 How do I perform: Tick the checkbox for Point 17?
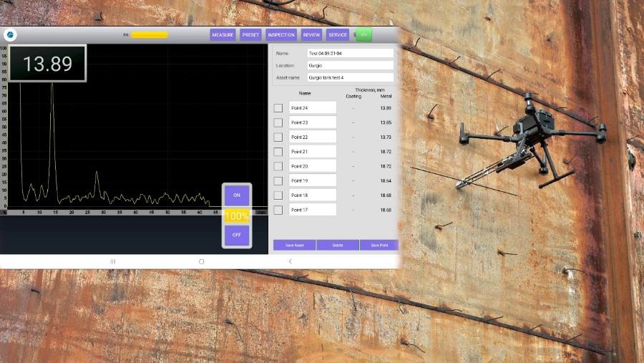pyautogui.click(x=278, y=210)
